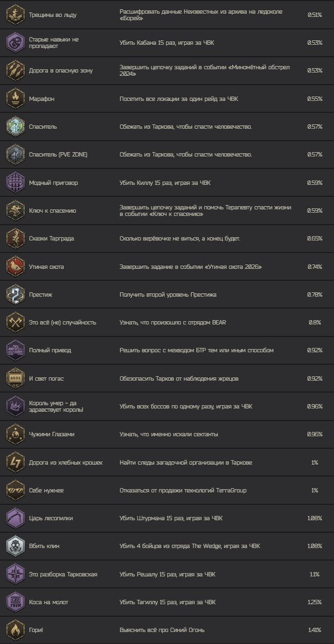Screen dimensions: 334x644
Task: Open the Трещины во льду achievement title
Action: coord(53,15)
